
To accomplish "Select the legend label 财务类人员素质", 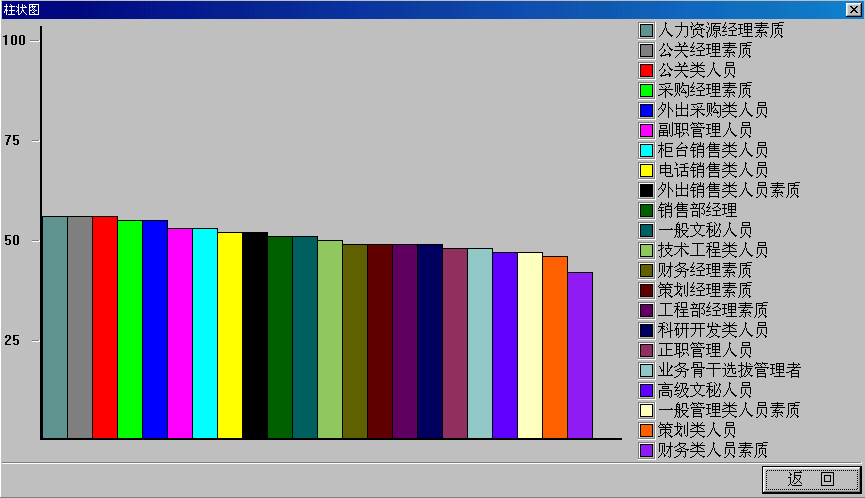I will click(713, 450).
